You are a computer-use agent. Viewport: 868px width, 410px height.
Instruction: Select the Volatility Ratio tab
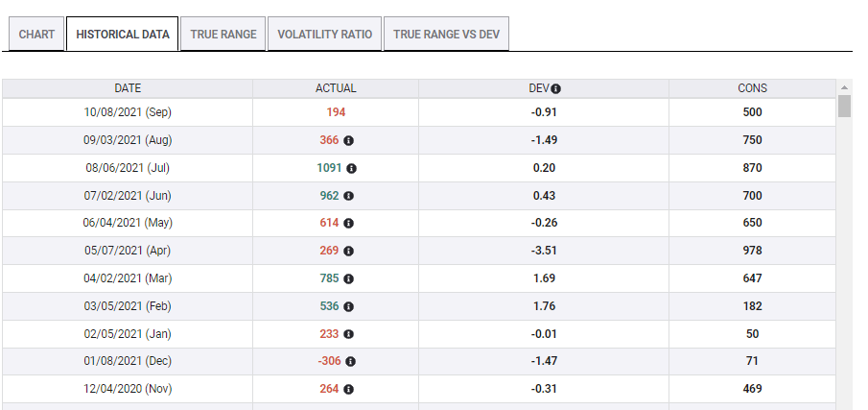(325, 35)
